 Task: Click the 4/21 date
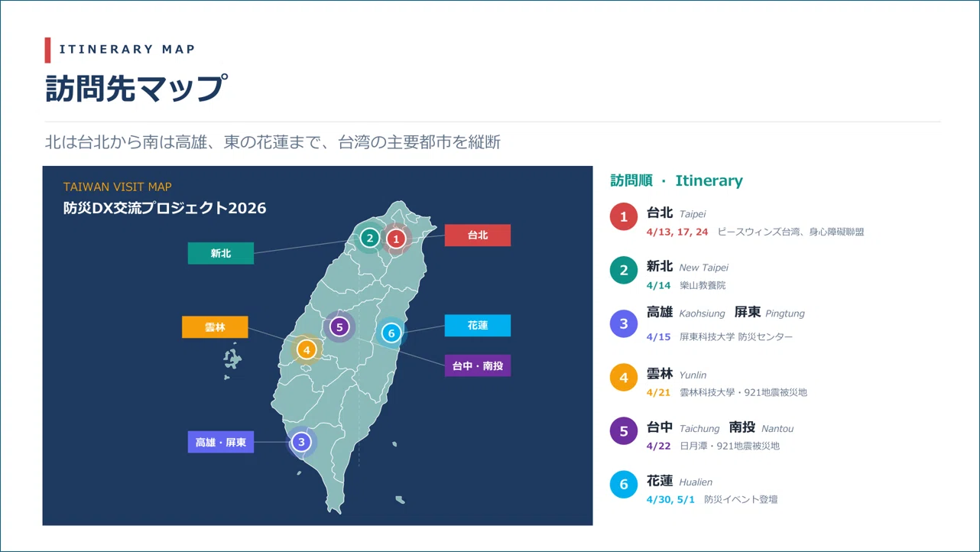658,392
